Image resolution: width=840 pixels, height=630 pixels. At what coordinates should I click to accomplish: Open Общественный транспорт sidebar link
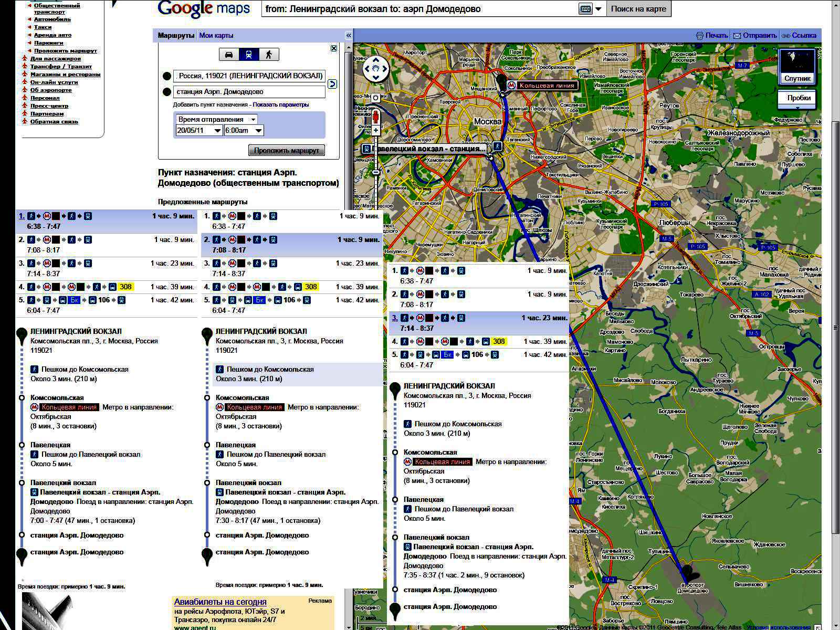pos(57,8)
